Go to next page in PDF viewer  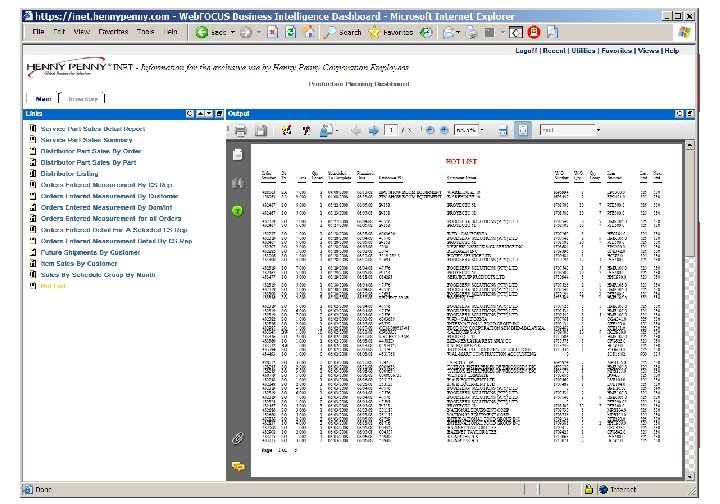(x=373, y=130)
